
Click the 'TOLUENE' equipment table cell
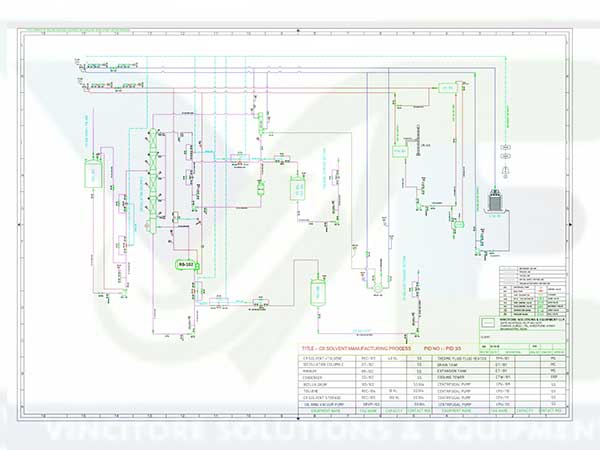pos(327,391)
